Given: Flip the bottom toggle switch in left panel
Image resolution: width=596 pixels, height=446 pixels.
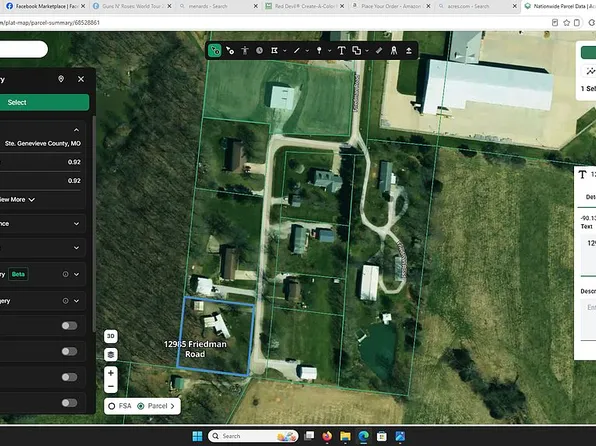Looking at the screenshot, I should pos(70,403).
